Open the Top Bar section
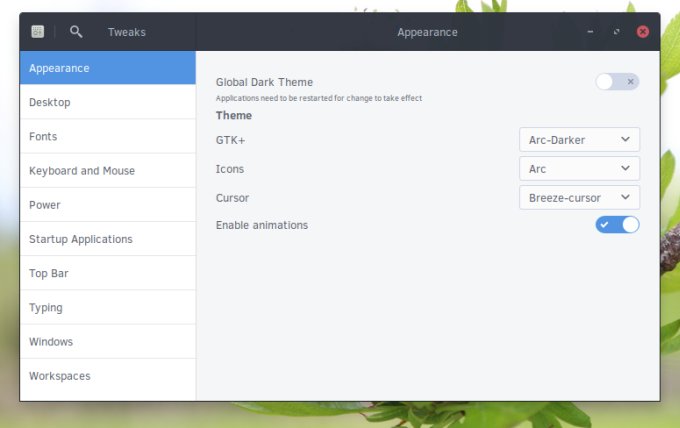This screenshot has height=428, width=680. [108, 273]
